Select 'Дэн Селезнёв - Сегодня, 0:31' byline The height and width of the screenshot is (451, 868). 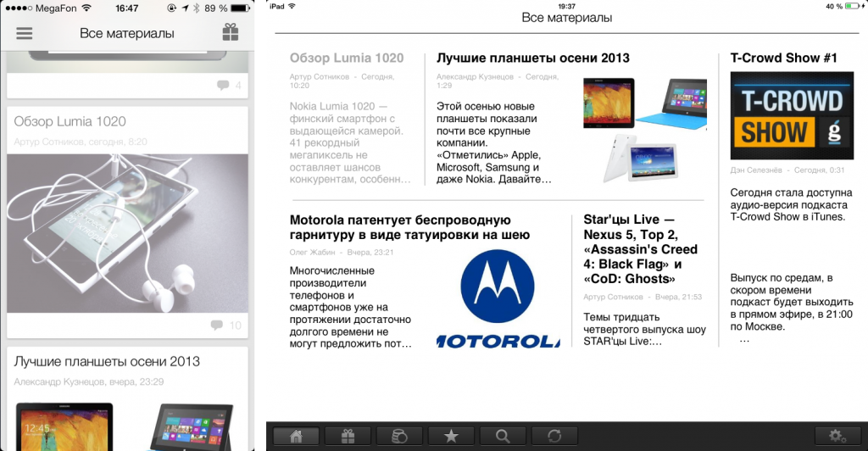[x=787, y=170]
